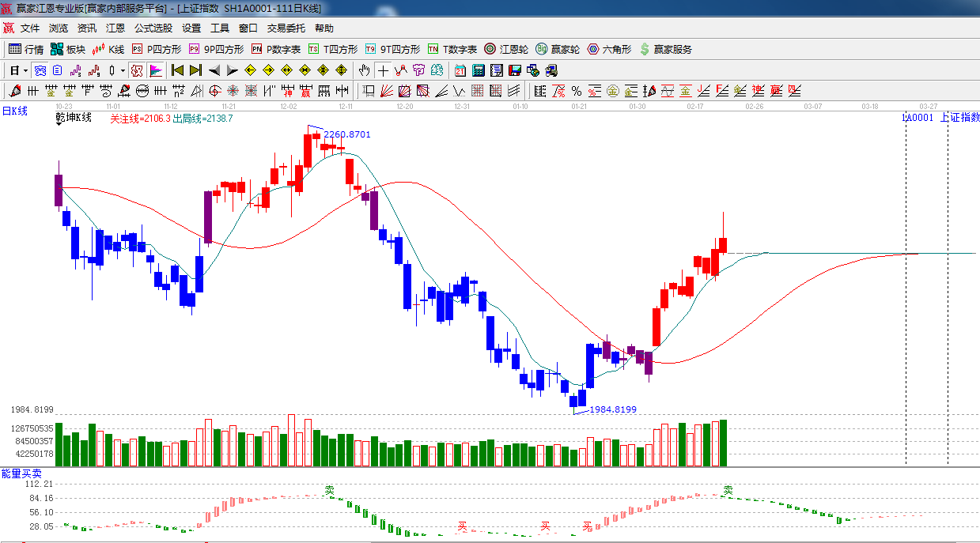Open the 交易委托 menu

(x=286, y=28)
